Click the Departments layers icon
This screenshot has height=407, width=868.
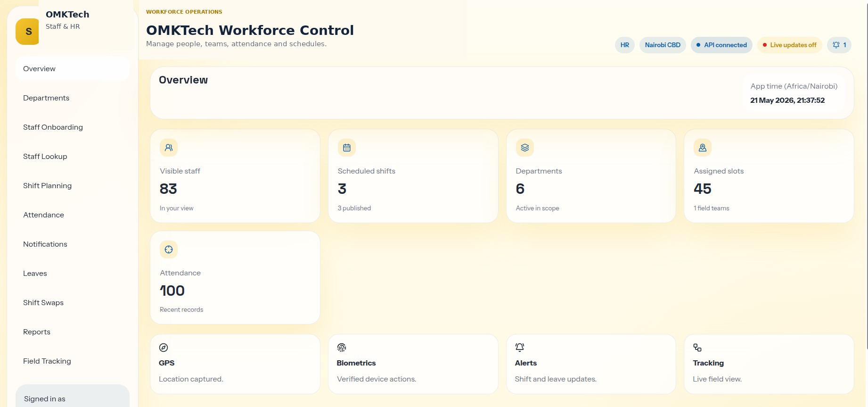coord(525,148)
